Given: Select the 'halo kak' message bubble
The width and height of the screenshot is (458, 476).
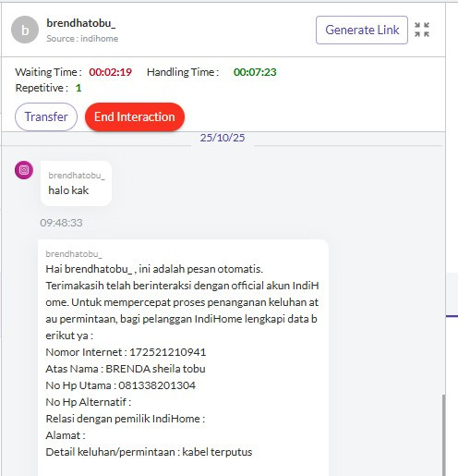Looking at the screenshot, I should (76, 183).
